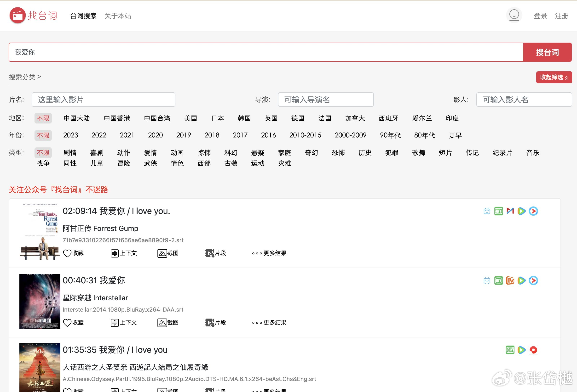Screen dimensions: 577x392
Task: Favorite the Forrest Gump line with 收藏
Action: [x=74, y=253]
